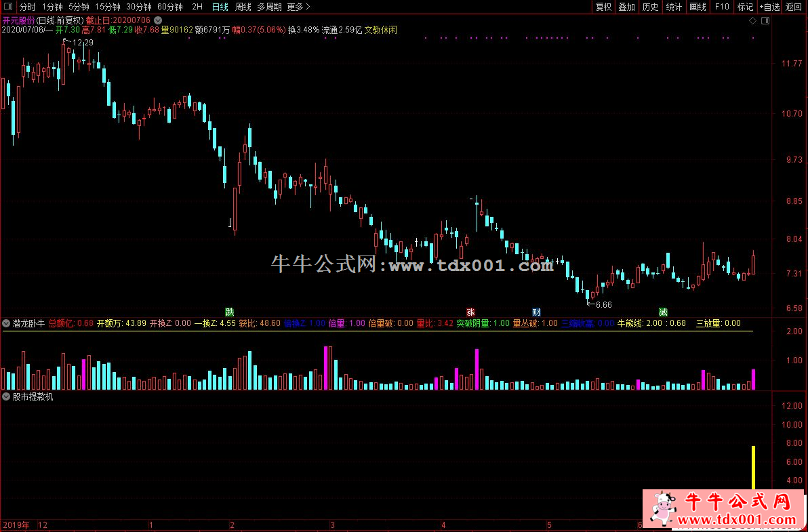Screen dimensions: 808x532
Task: Click the 潜龙卧牛 indicator name
Action: 29,323
